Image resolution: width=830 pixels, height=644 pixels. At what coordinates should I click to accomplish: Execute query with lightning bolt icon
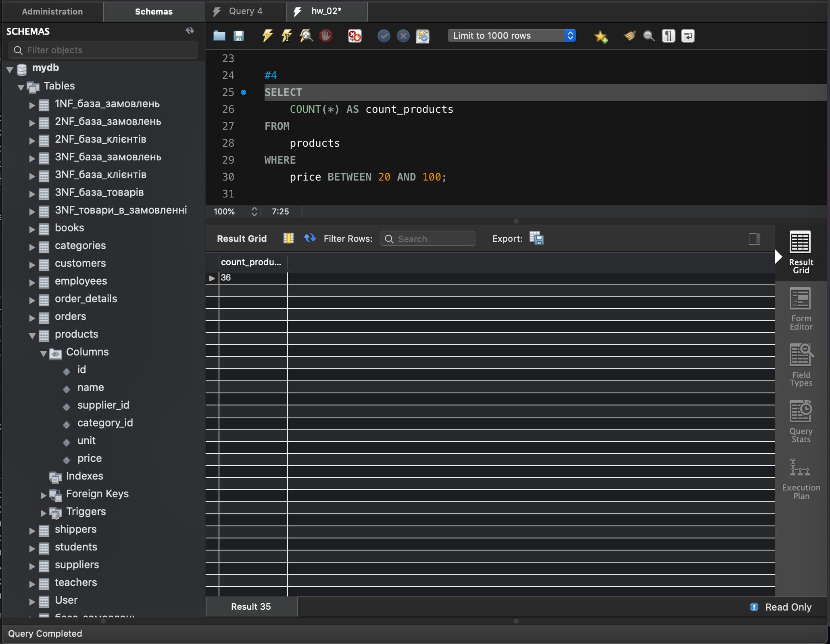coord(267,36)
